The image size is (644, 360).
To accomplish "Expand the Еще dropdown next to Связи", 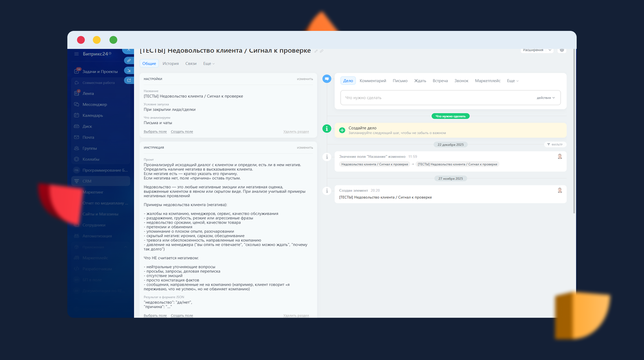I will [209, 64].
